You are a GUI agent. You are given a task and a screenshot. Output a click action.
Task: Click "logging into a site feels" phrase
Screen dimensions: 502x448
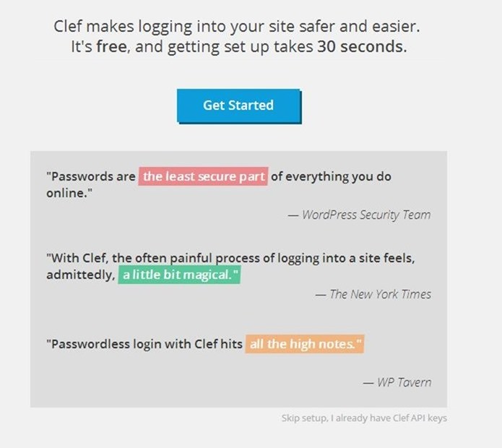[346, 258]
